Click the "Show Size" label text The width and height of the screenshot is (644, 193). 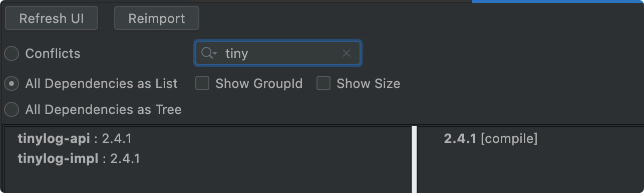point(369,83)
